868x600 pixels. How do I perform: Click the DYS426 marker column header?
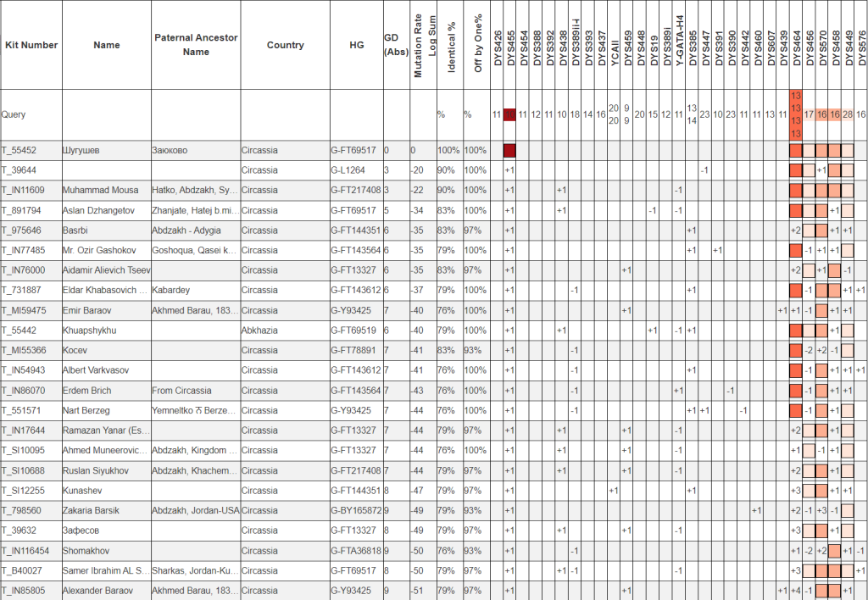click(x=497, y=47)
